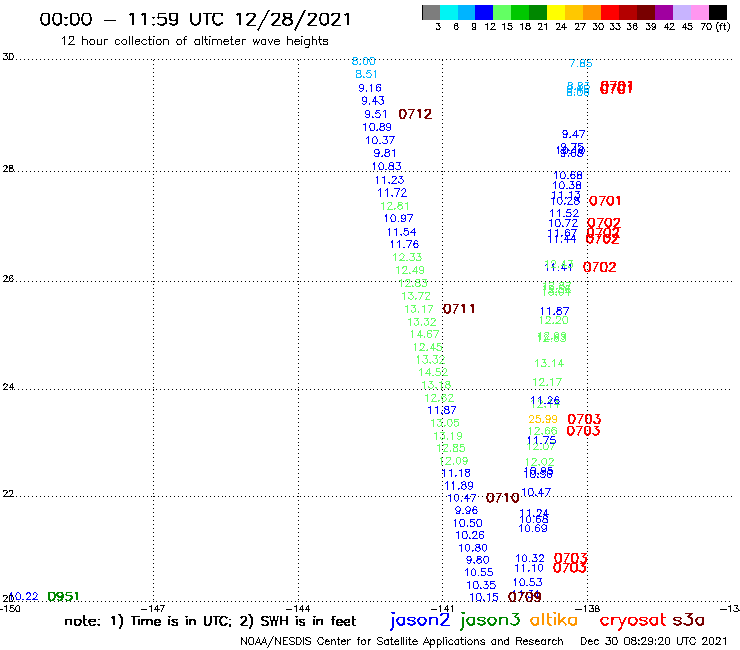Click the orange 25.99 wave height value

[543, 419]
